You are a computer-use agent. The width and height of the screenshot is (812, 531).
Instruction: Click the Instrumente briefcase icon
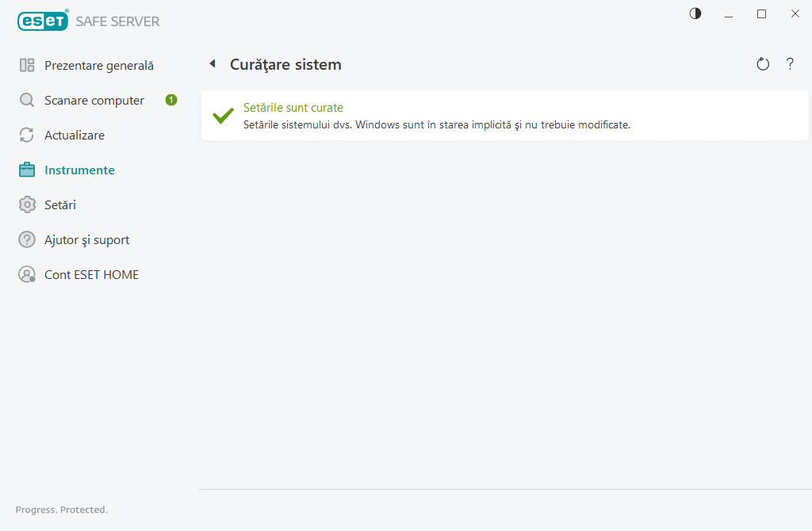pos(27,170)
